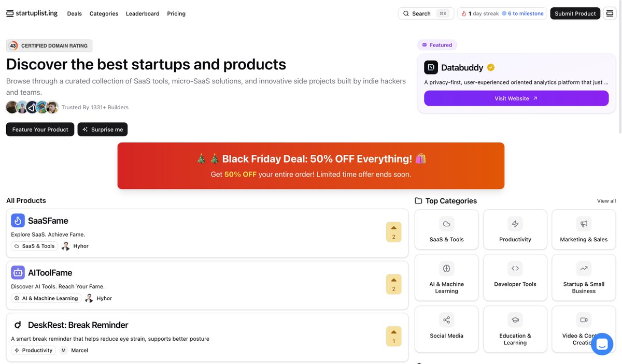Screen dimensions: 622x364
Task: Open the Social Media category card
Action: click(446, 329)
